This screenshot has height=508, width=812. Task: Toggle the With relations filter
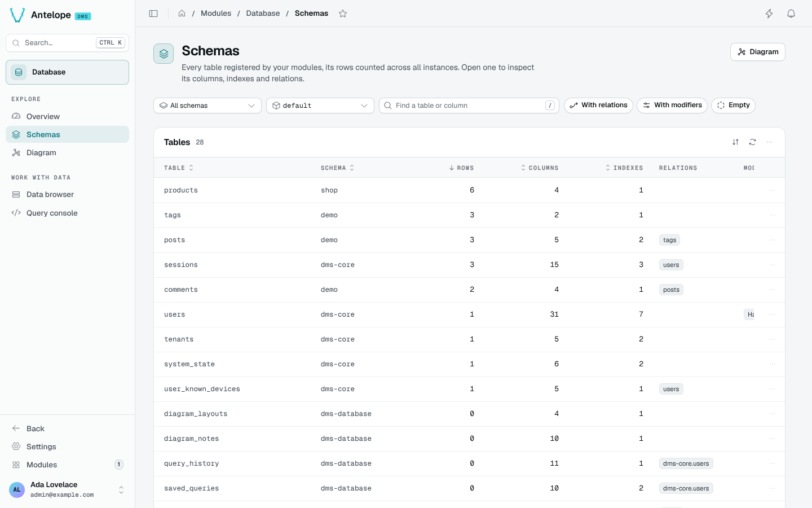point(598,106)
